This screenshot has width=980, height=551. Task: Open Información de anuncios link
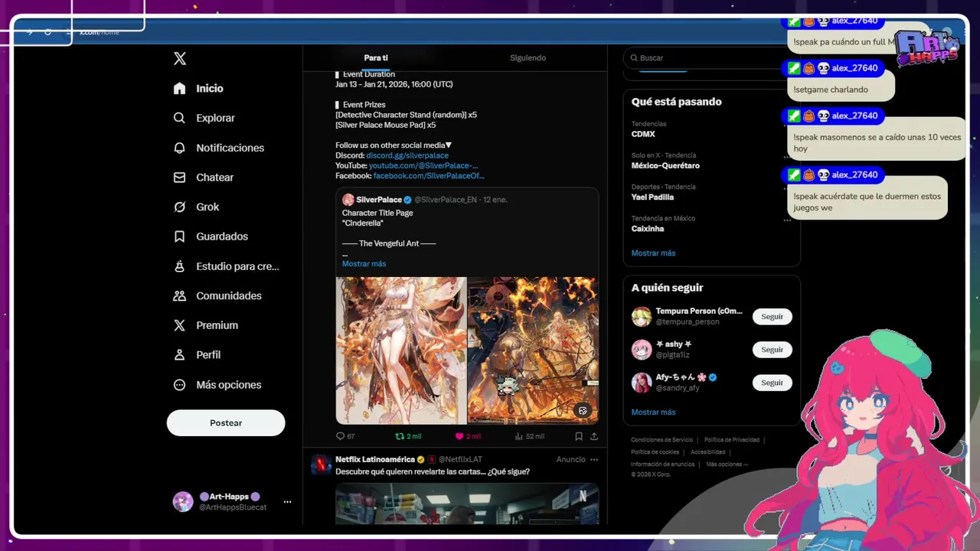click(x=662, y=465)
